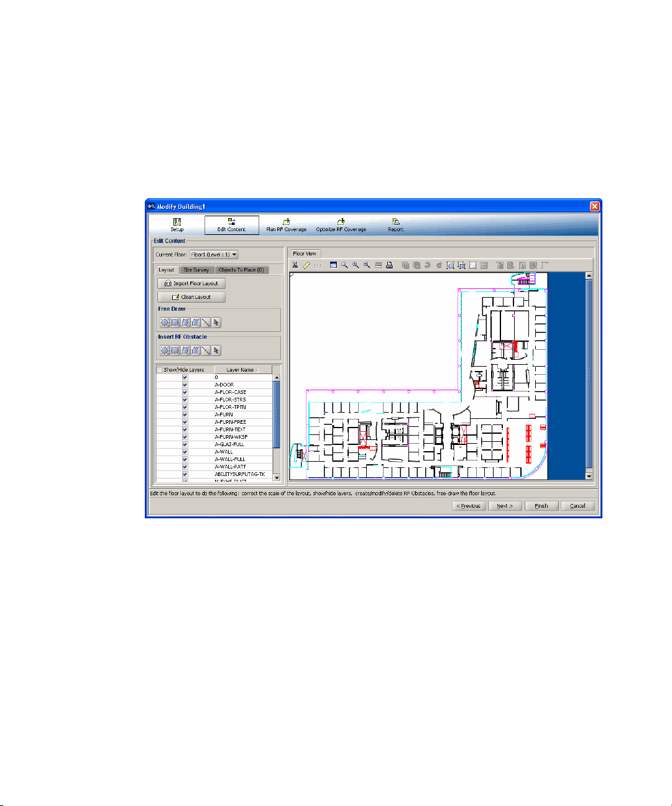Click the A-FURN-FREE layer name
This screenshot has width=672, height=806.
click(x=231, y=422)
